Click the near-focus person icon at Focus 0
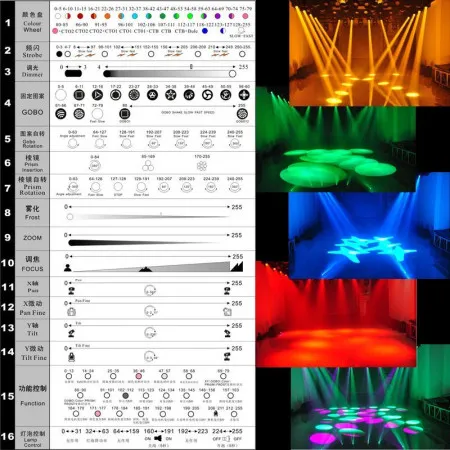 68,268
